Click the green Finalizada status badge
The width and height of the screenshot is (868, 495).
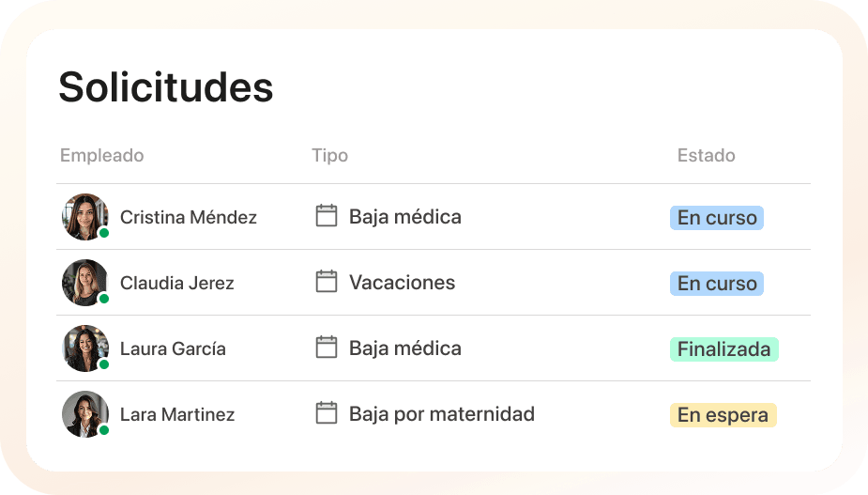click(724, 349)
